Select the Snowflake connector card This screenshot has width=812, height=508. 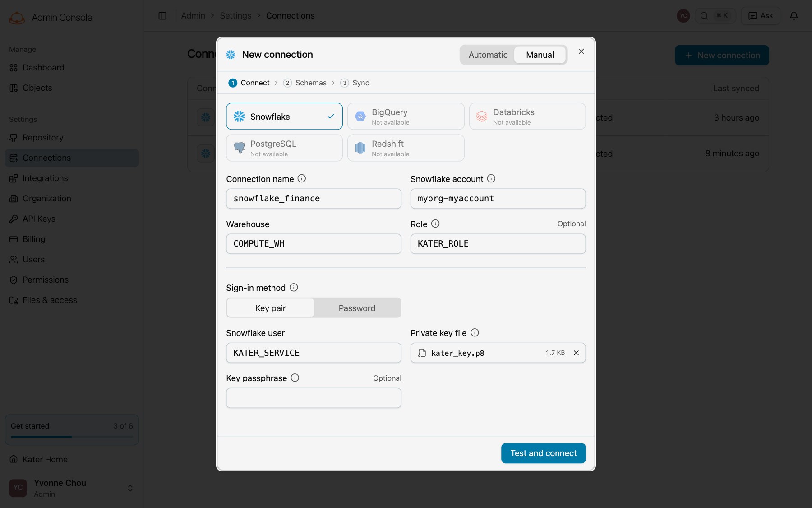click(x=284, y=117)
